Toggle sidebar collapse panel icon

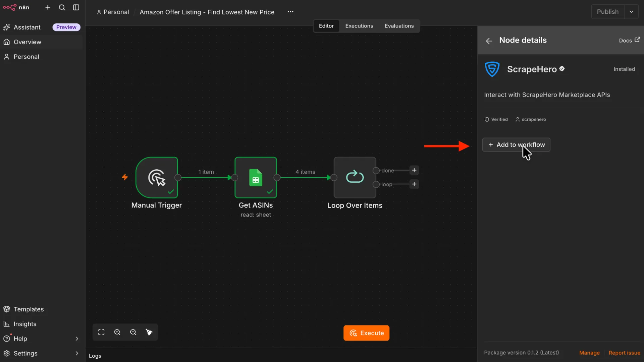pyautogui.click(x=76, y=7)
